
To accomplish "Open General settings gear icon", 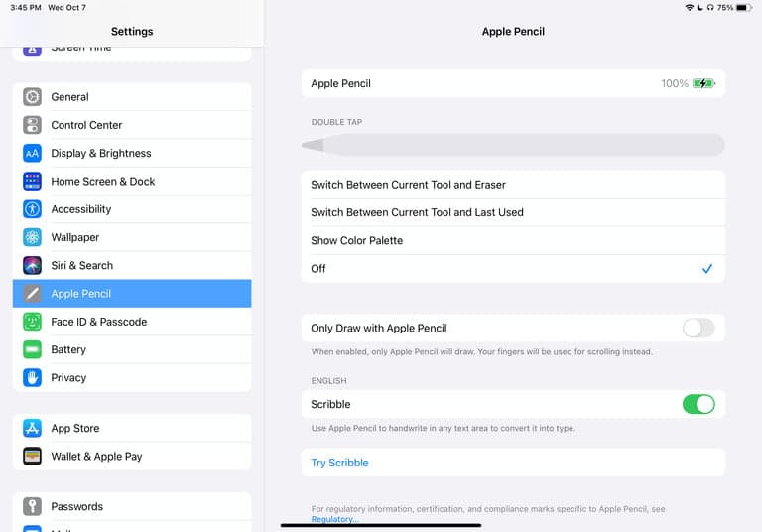I will (32, 97).
